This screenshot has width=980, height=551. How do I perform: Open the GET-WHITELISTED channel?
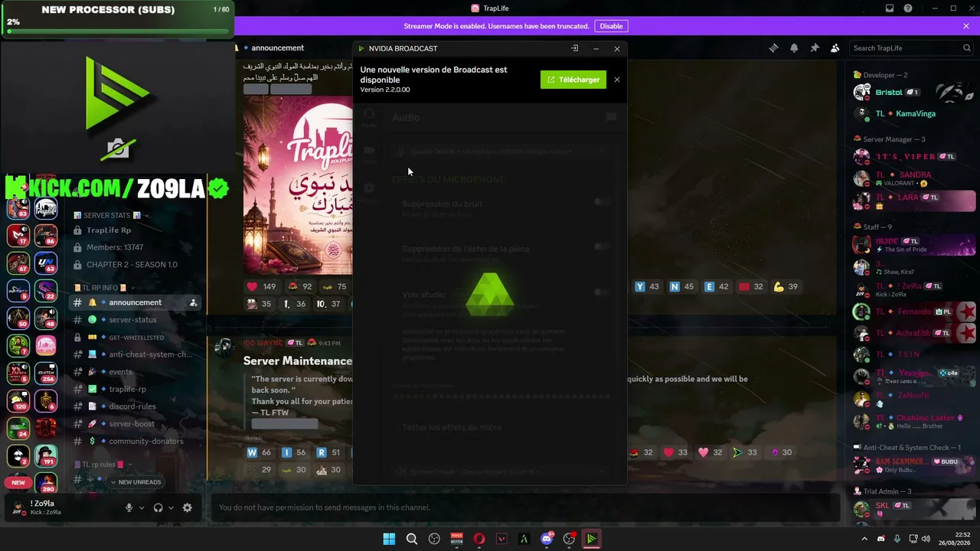point(136,337)
